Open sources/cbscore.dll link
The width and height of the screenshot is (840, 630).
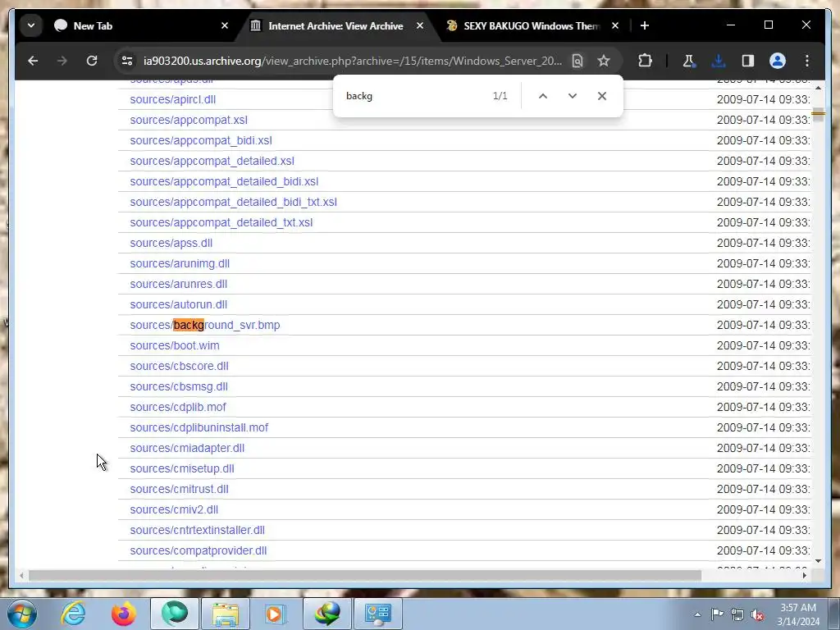(179, 366)
